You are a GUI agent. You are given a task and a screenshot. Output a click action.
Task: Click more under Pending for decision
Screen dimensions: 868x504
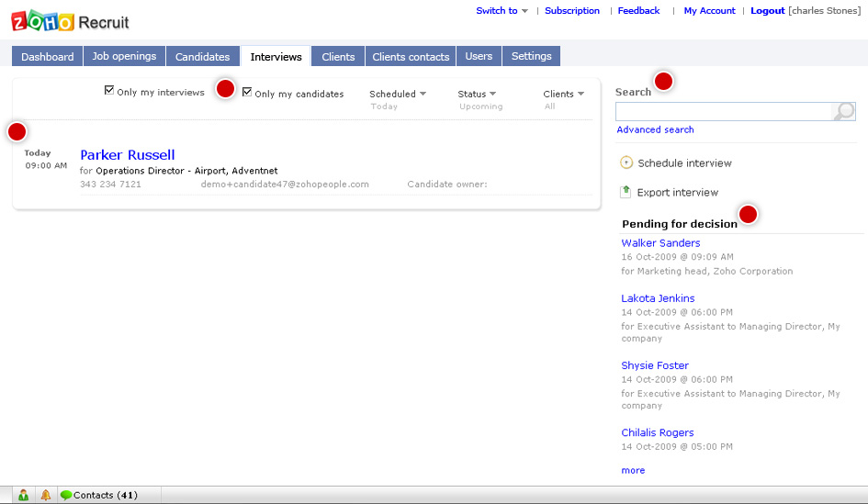pyautogui.click(x=633, y=470)
